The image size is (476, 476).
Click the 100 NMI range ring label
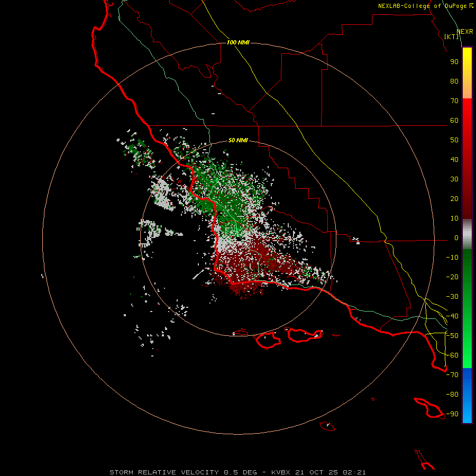click(238, 42)
